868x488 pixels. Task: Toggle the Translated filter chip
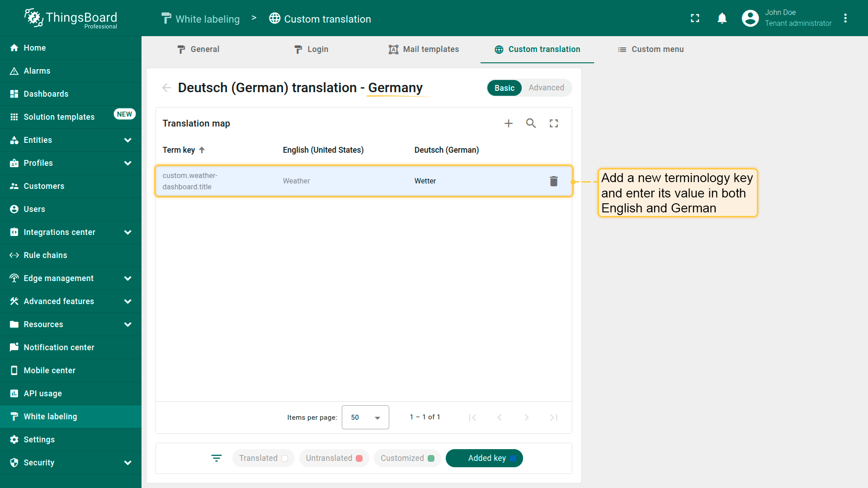point(263,458)
